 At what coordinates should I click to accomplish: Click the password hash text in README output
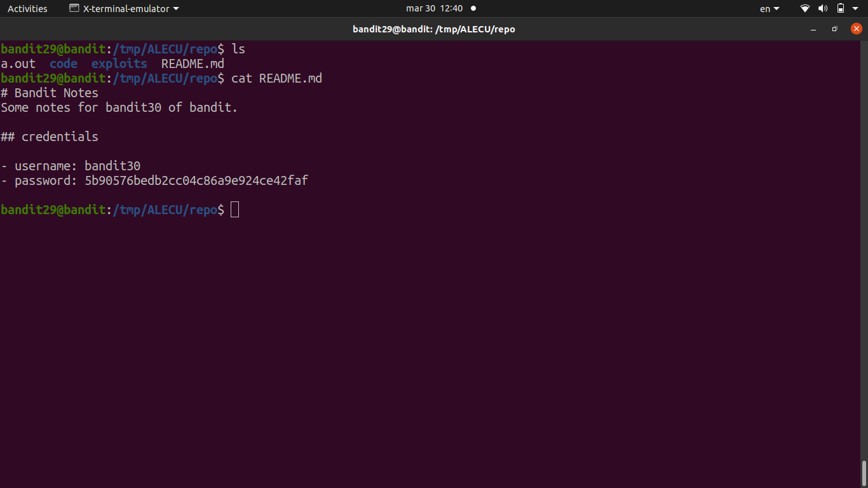(x=196, y=180)
